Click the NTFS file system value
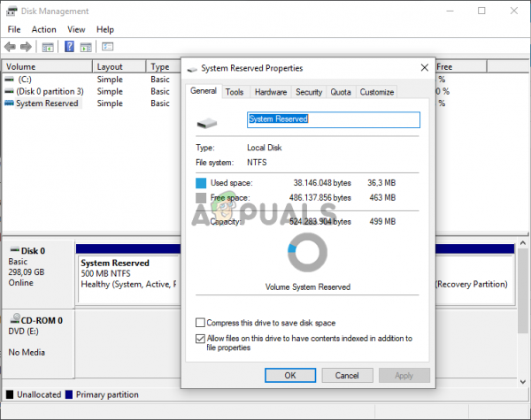This screenshot has width=531, height=420. pyautogui.click(x=257, y=163)
